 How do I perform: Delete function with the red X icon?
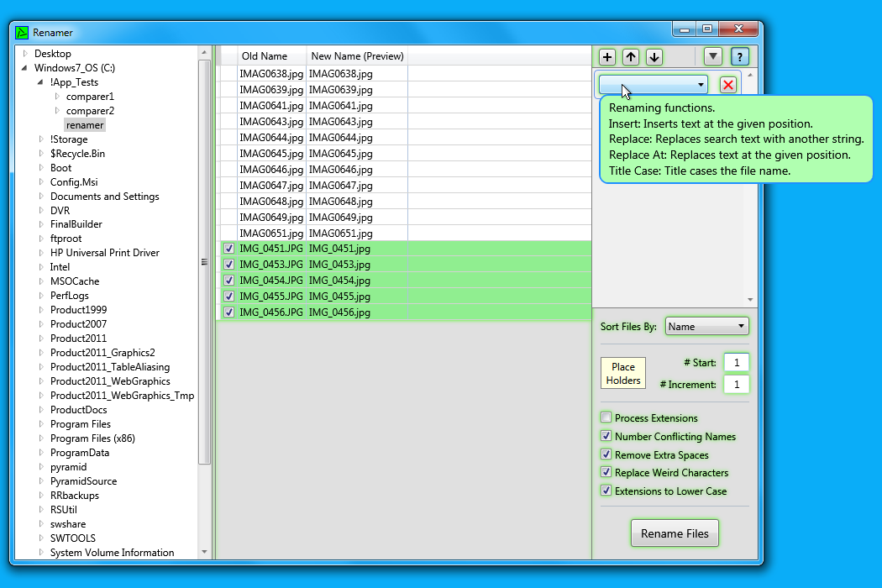[x=728, y=85]
